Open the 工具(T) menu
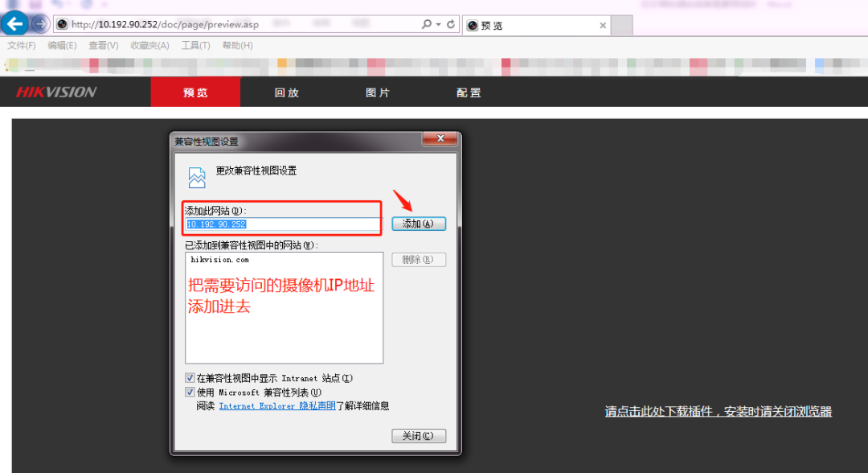Image resolution: width=868 pixels, height=473 pixels. 194,45
